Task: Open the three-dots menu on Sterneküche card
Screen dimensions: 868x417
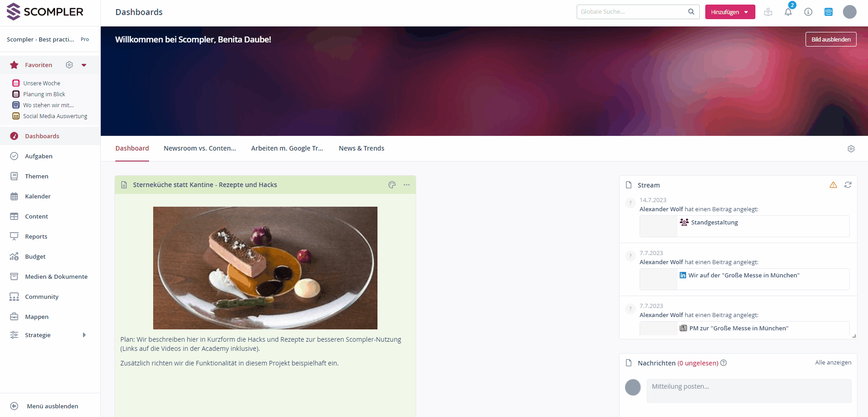Action: [407, 185]
